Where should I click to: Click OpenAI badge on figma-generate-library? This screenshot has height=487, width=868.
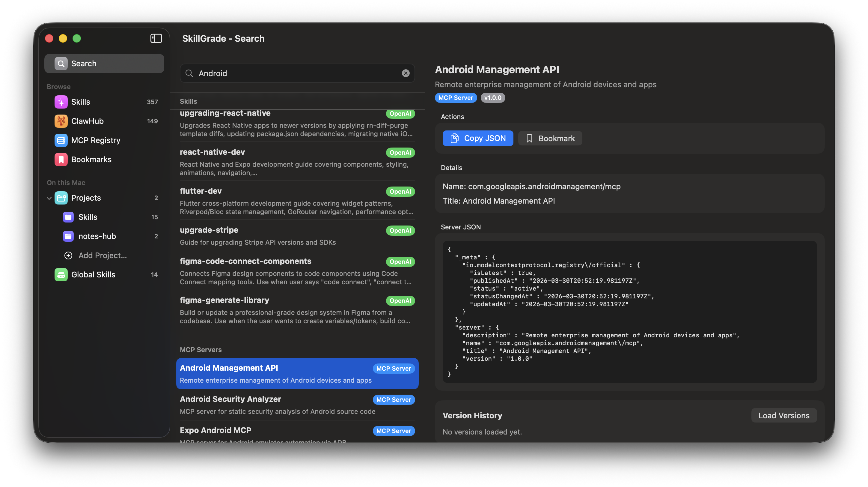400,300
